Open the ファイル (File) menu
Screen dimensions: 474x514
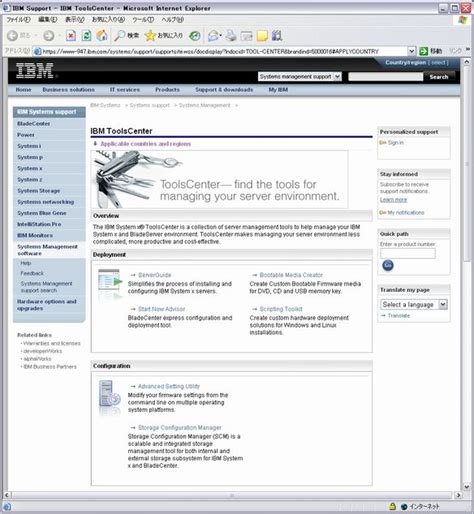(18, 20)
